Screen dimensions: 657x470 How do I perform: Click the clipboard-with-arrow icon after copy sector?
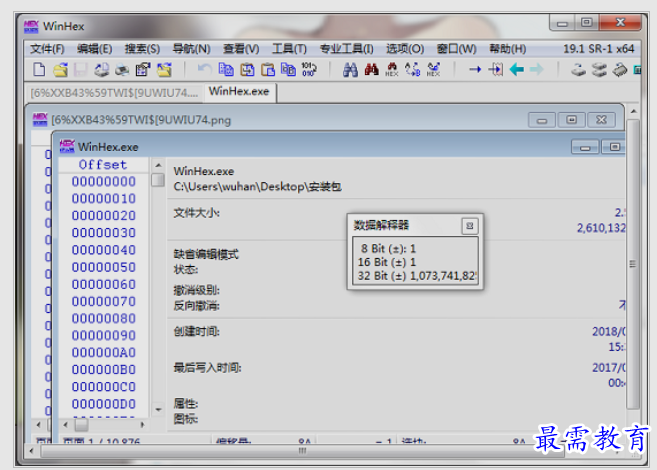pyautogui.click(x=247, y=69)
